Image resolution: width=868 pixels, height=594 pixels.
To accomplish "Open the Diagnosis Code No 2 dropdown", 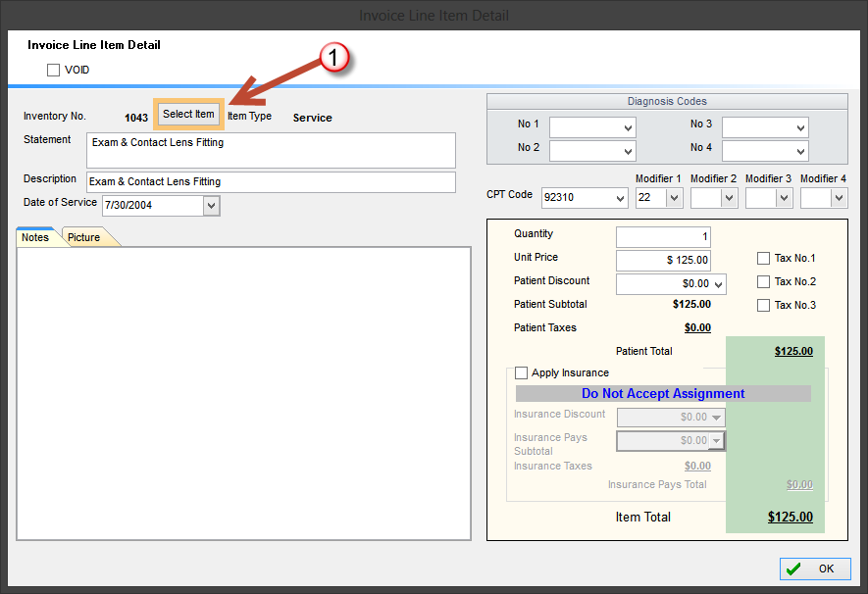I will tap(628, 151).
